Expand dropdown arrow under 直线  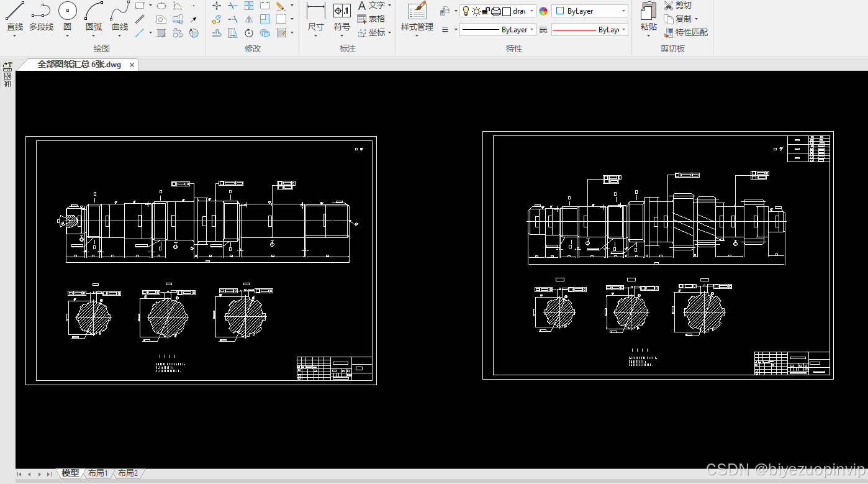(x=14, y=36)
